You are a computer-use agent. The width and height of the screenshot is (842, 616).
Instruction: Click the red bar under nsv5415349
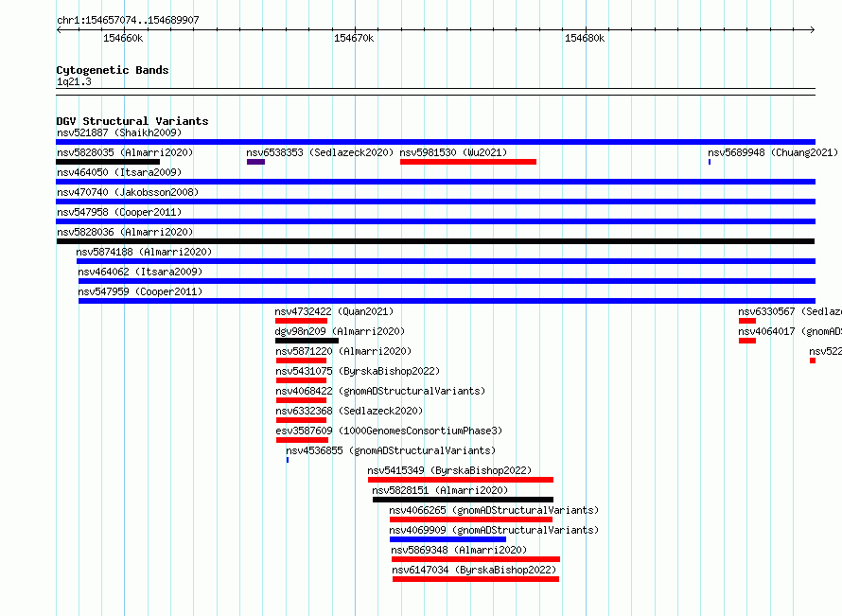point(461,480)
